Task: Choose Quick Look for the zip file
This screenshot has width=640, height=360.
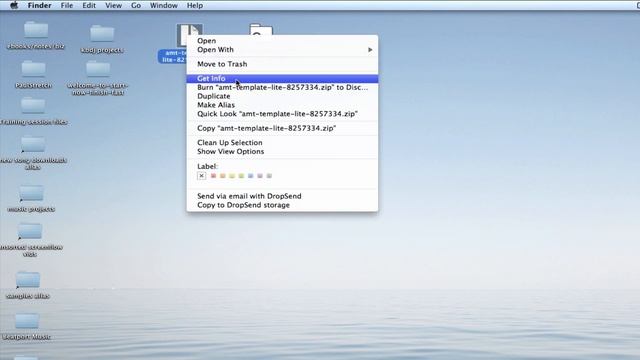Action: tap(282, 114)
